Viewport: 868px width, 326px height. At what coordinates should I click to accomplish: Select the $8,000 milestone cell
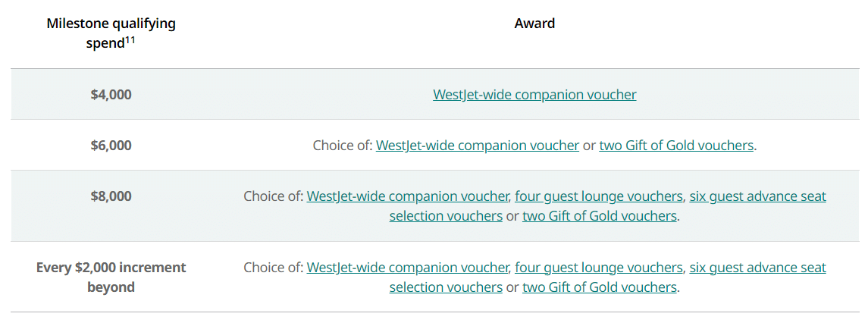click(x=111, y=196)
